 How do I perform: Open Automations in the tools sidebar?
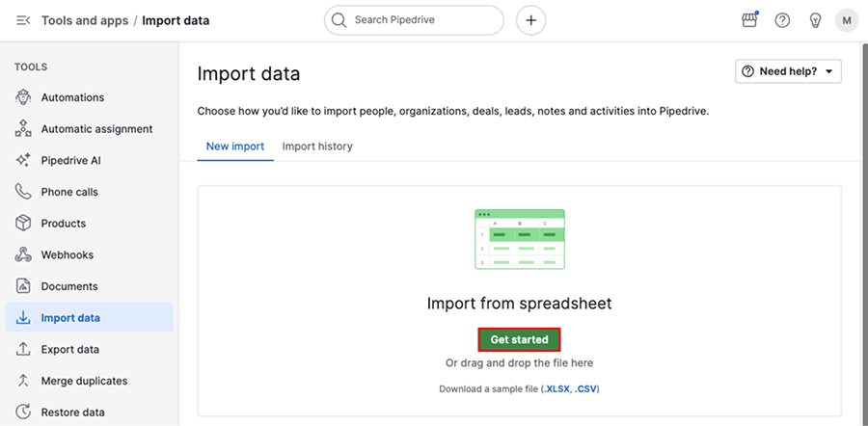click(72, 97)
